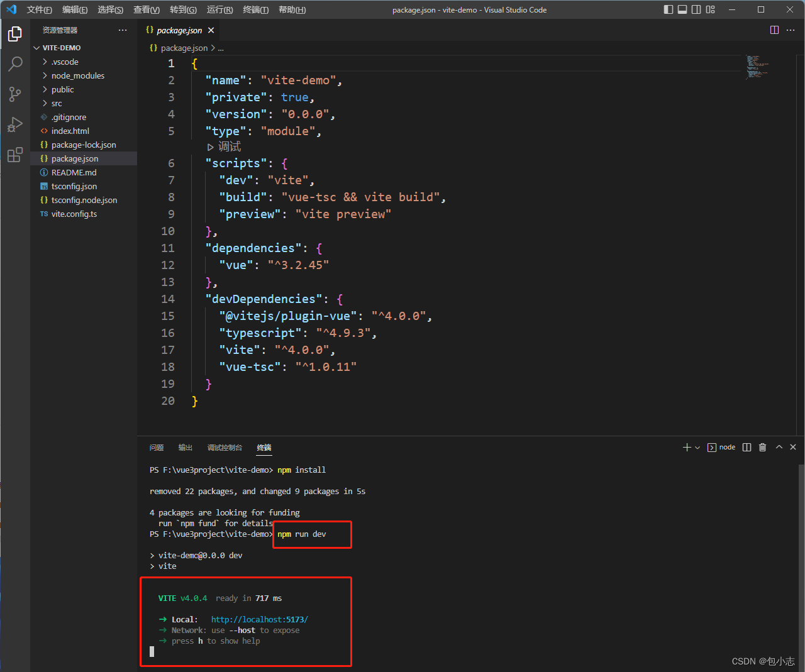Open the 运行(R) menu
The image size is (805, 672).
pyautogui.click(x=219, y=9)
